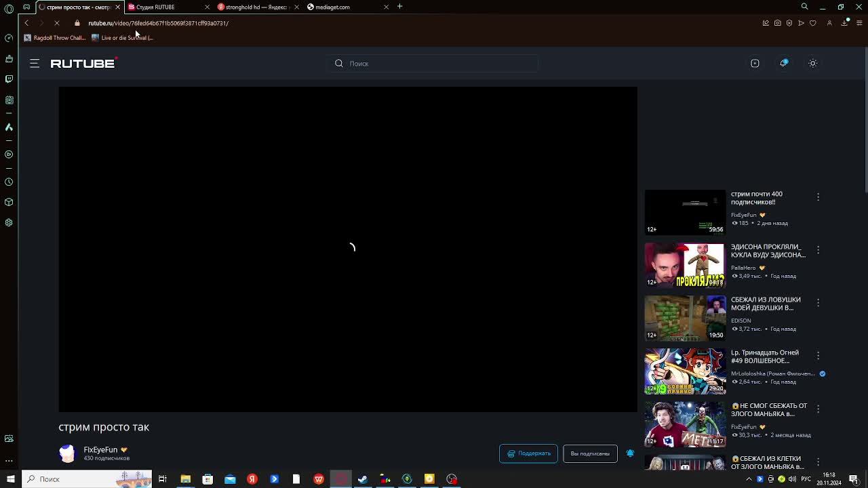The image size is (868, 488).
Task: Stop page loading button
Action: pyautogui.click(x=57, y=23)
